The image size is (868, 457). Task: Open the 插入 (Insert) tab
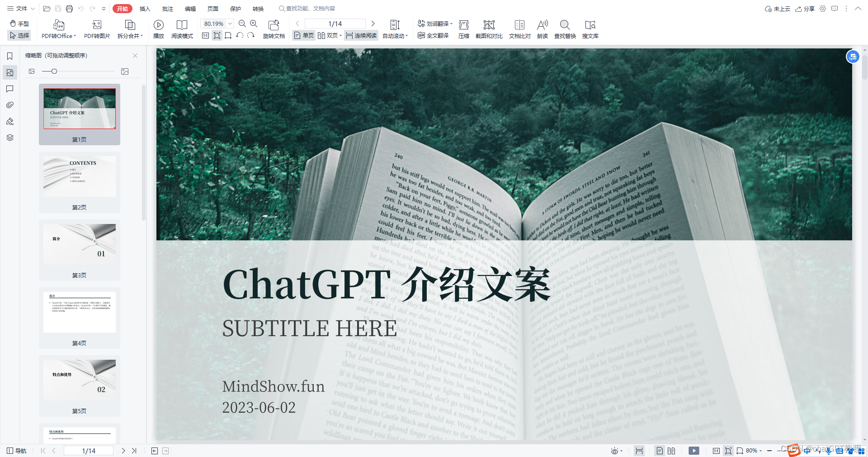(x=145, y=9)
